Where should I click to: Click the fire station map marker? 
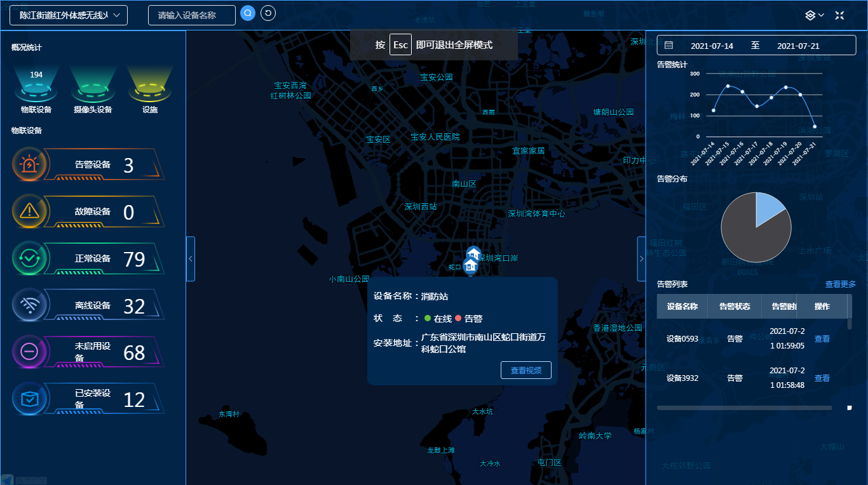[470, 265]
